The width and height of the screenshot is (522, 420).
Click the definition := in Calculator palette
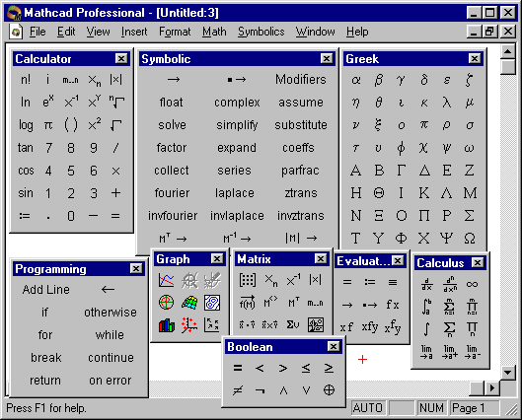25,216
